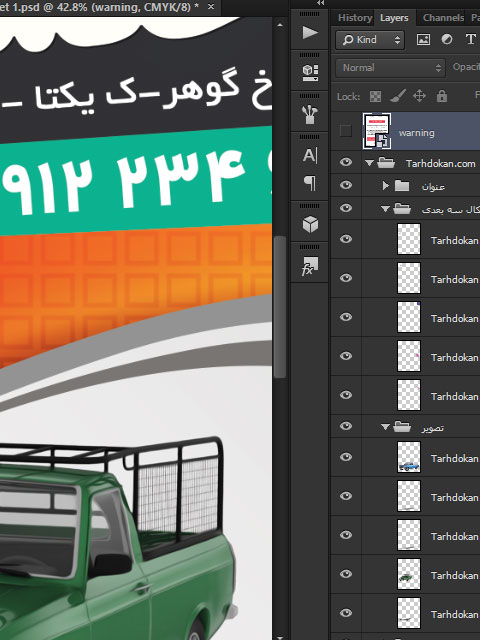Filter layers by adjustment layer icon

[x=447, y=40]
